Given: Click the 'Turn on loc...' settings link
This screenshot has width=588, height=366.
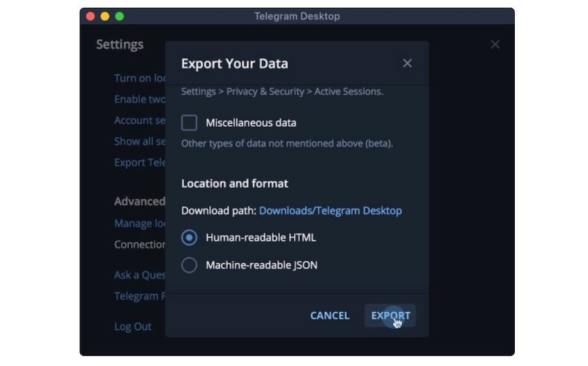Looking at the screenshot, I should click(x=139, y=78).
